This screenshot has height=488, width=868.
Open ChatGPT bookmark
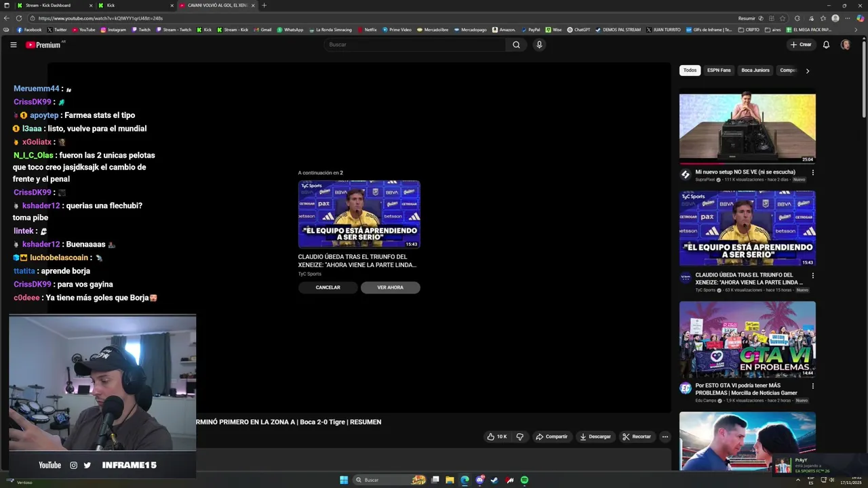click(x=578, y=30)
